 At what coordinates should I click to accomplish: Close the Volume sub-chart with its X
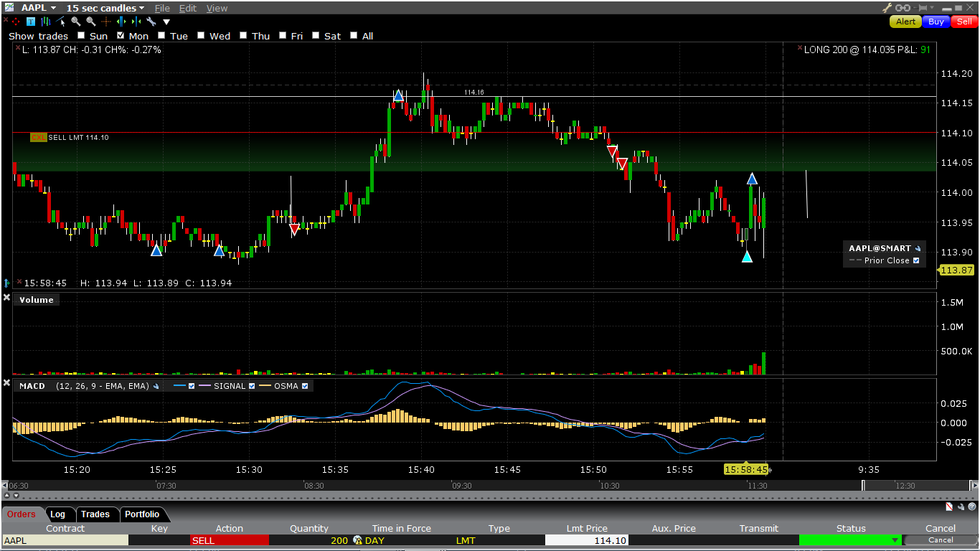[7, 298]
